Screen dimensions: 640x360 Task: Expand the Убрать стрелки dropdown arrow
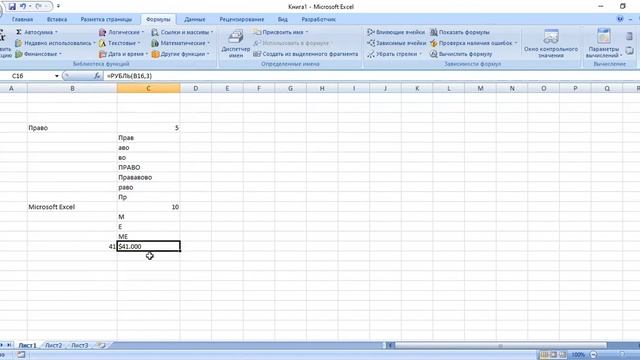click(x=420, y=54)
